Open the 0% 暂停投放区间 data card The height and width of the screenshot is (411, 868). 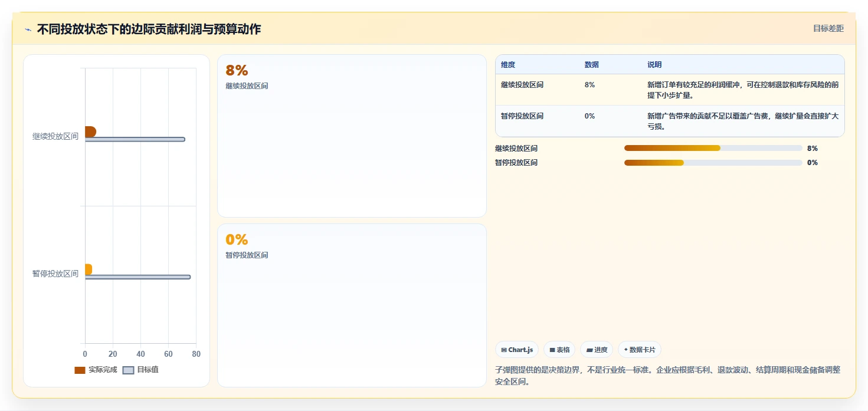coord(352,305)
